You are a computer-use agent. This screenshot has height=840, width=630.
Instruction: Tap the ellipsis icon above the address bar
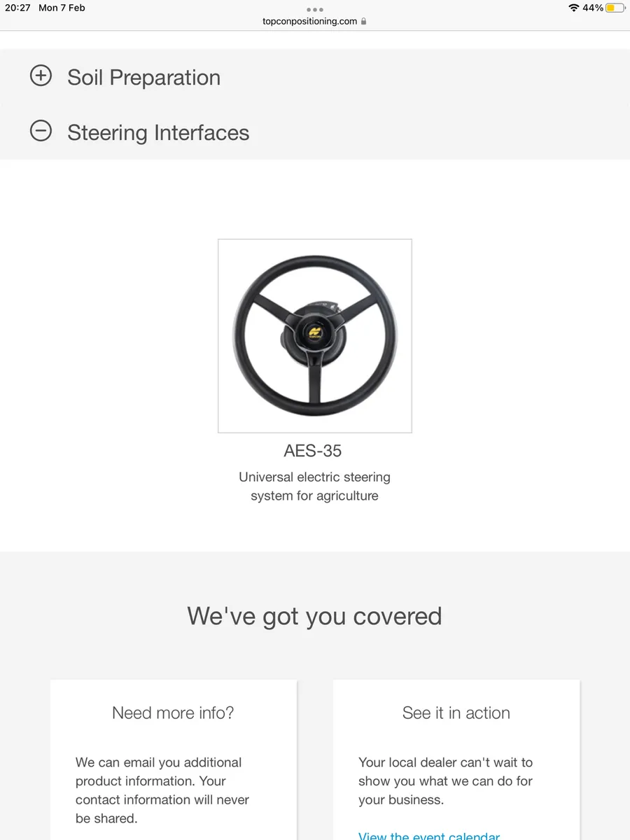(314, 10)
